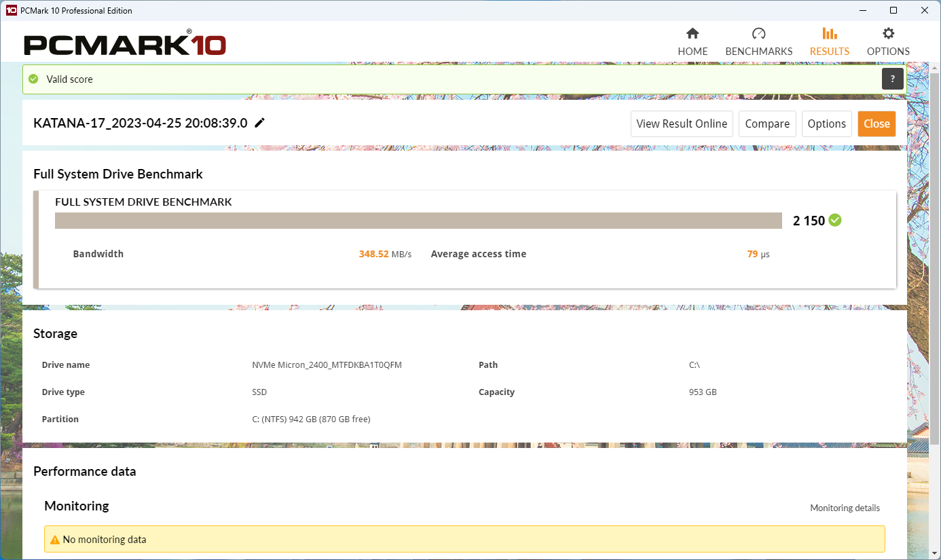
Task: Click the Bandwidth label
Action: [x=98, y=254]
